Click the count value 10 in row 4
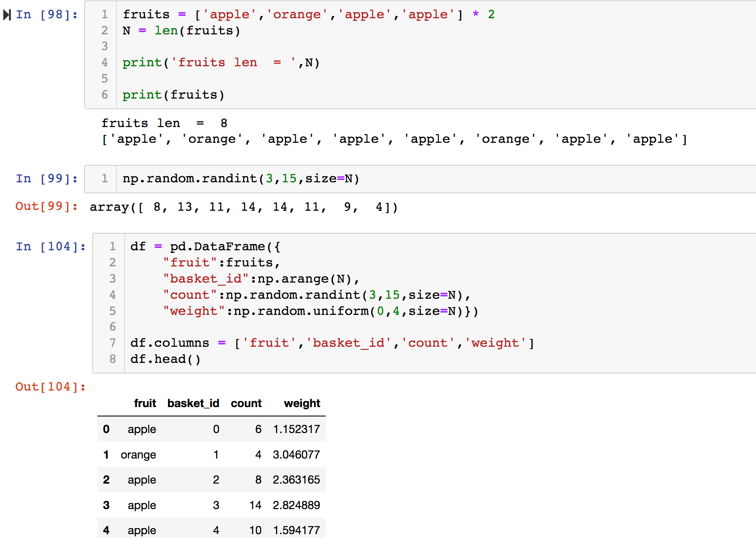Screen dimensions: 756x538 [x=256, y=530]
